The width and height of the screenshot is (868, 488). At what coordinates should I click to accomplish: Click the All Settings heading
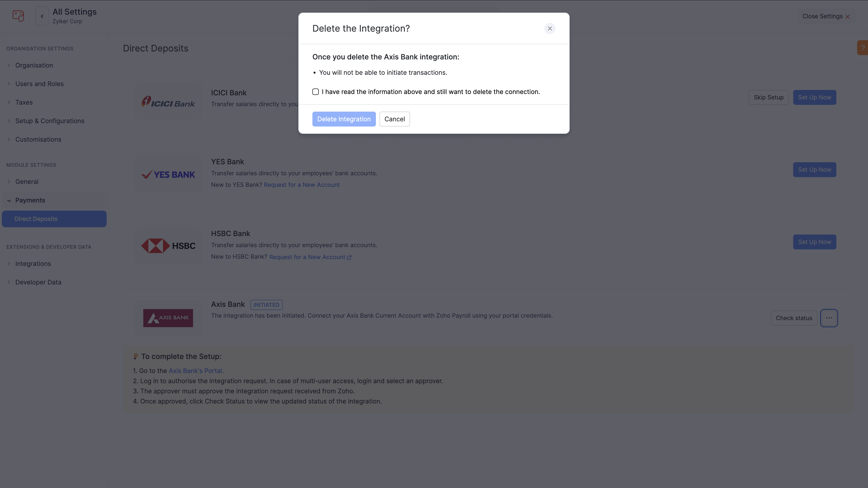(74, 12)
